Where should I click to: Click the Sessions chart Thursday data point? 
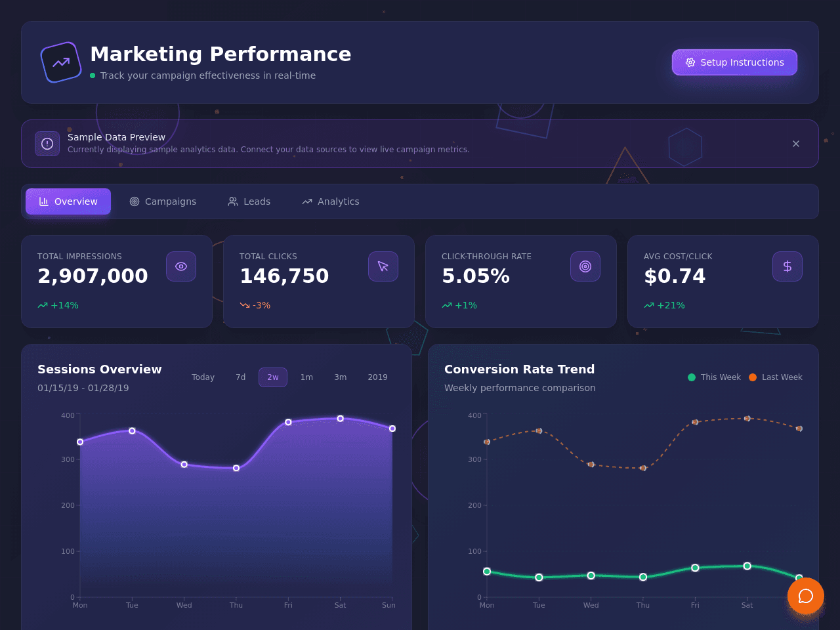[236, 468]
